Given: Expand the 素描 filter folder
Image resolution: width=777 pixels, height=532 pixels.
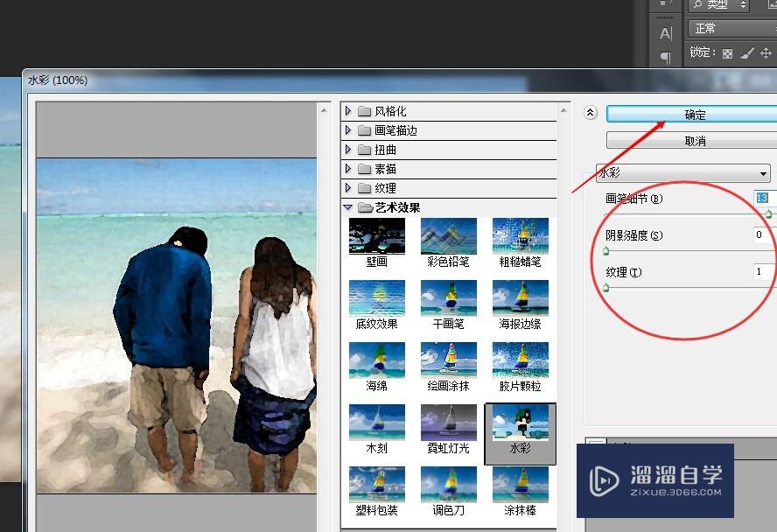Looking at the screenshot, I should pyautogui.click(x=348, y=168).
